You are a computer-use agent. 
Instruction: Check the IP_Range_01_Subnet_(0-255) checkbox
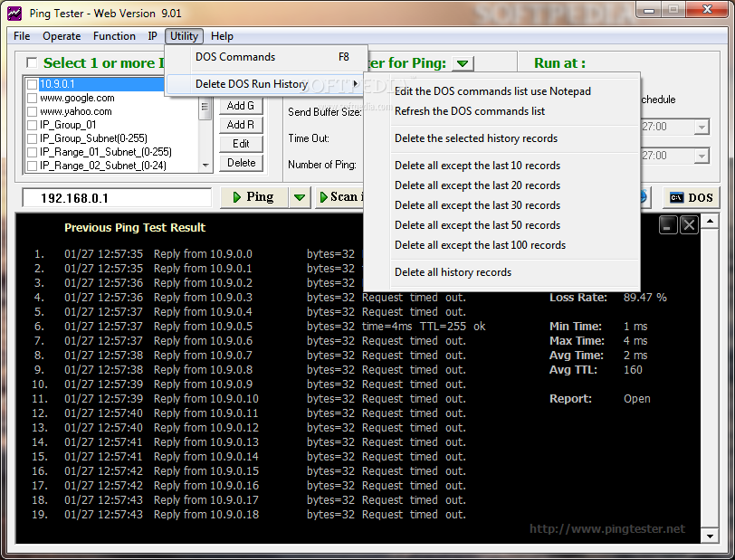click(x=32, y=152)
